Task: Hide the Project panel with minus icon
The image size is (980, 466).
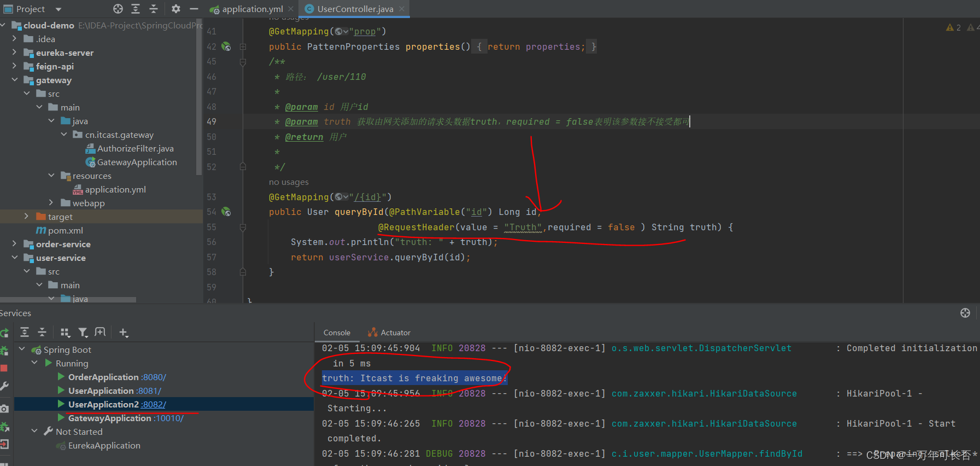Action: [193, 9]
